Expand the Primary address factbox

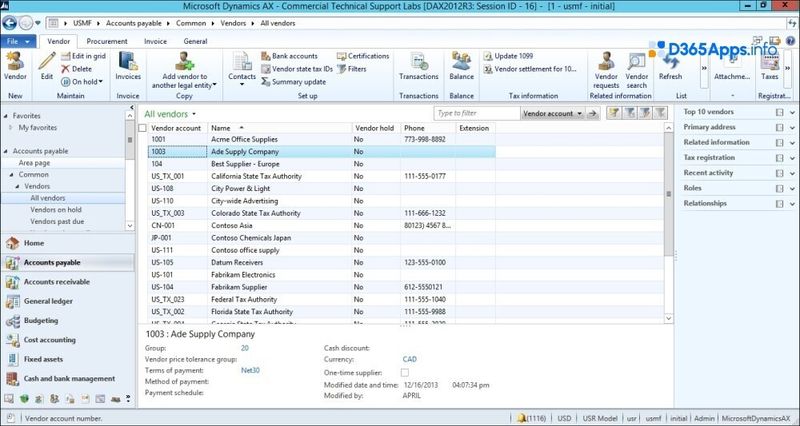[x=792, y=128]
